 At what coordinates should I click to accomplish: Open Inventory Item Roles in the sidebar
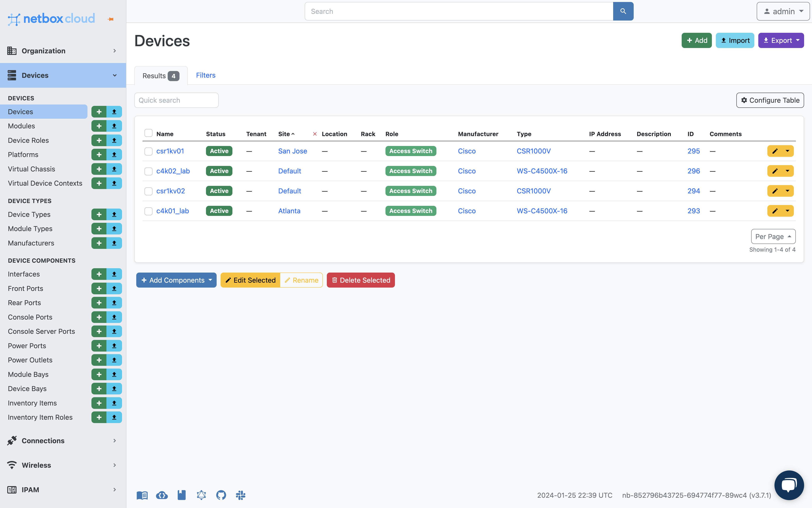40,417
